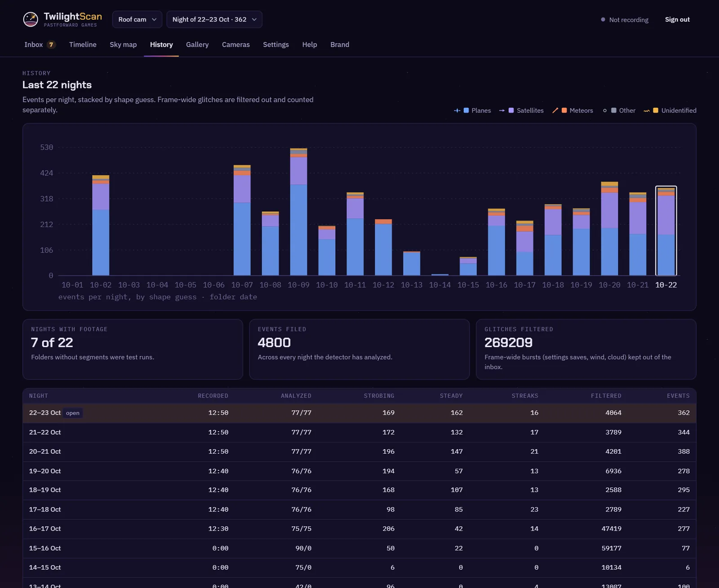This screenshot has width=719, height=588.
Task: Switch to the Timeline tab
Action: tap(83, 44)
